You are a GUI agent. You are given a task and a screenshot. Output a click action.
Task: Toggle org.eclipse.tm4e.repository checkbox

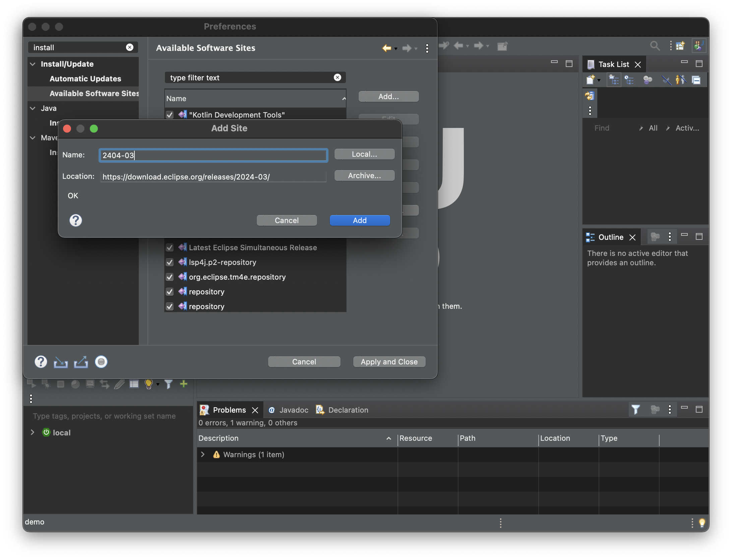[x=170, y=277]
